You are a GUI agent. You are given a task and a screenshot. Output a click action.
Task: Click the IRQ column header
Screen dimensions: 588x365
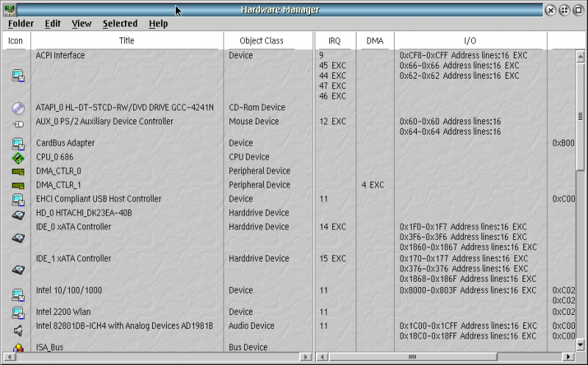point(334,40)
